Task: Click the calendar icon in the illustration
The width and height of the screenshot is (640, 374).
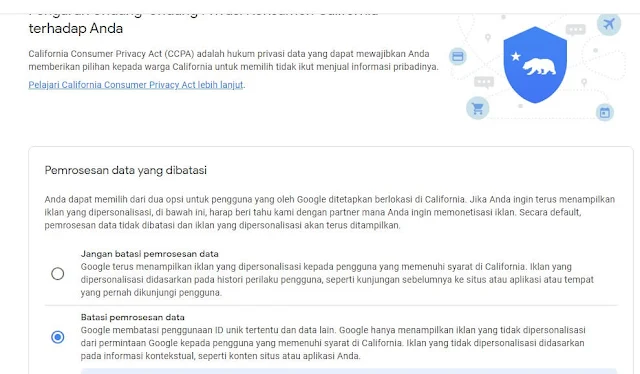Action: click(604, 112)
